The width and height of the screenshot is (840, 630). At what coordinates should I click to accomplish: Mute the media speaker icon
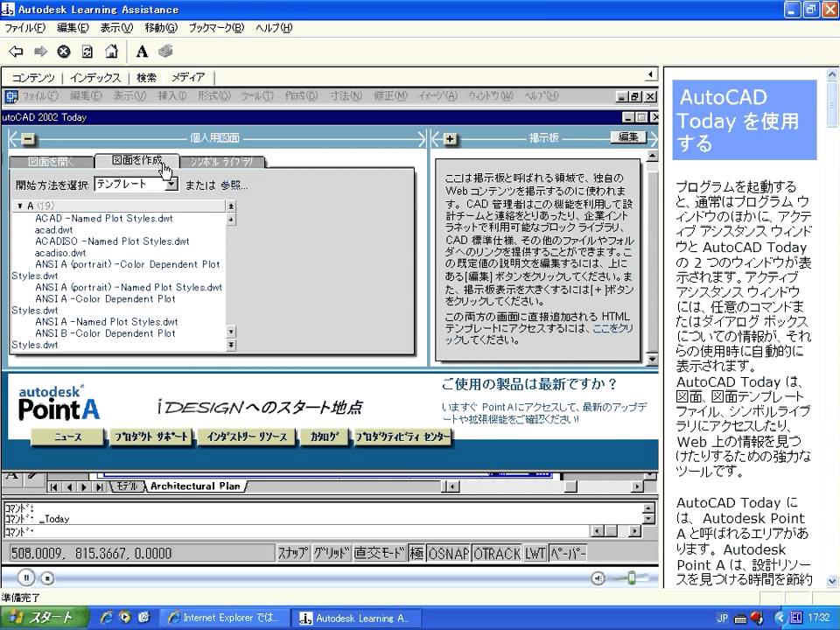point(598,578)
